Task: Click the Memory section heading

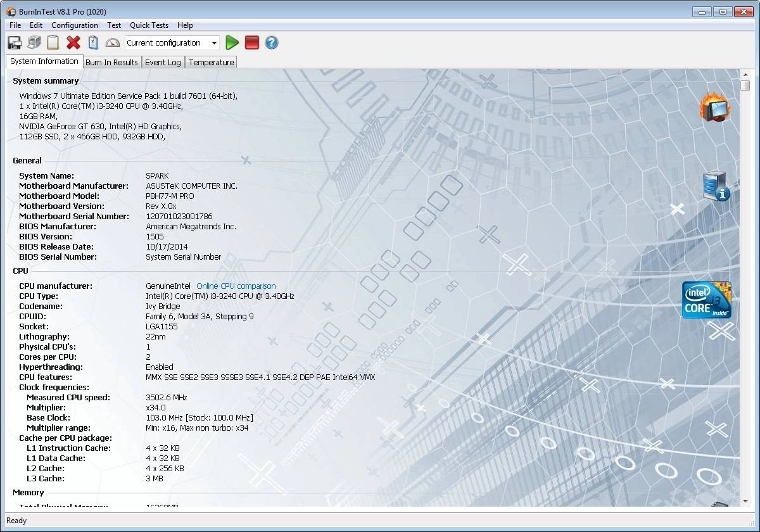Action: pos(28,493)
